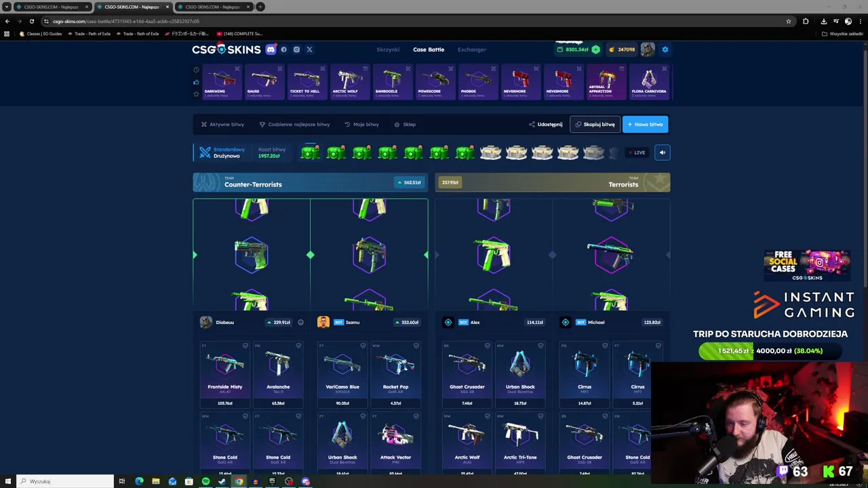Reload the page in browser
Viewport: 868px width, 488px height.
(x=31, y=21)
